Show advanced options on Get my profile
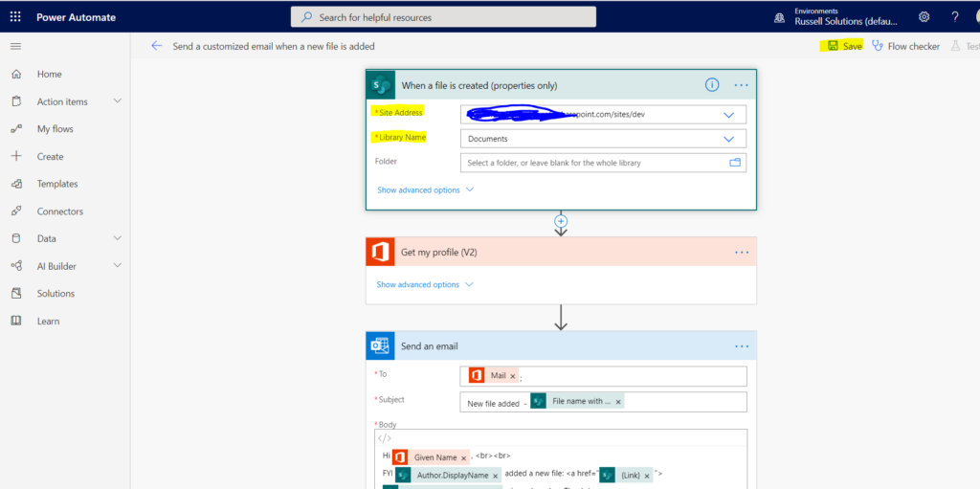Screen dimensions: 980x489 click(425, 284)
